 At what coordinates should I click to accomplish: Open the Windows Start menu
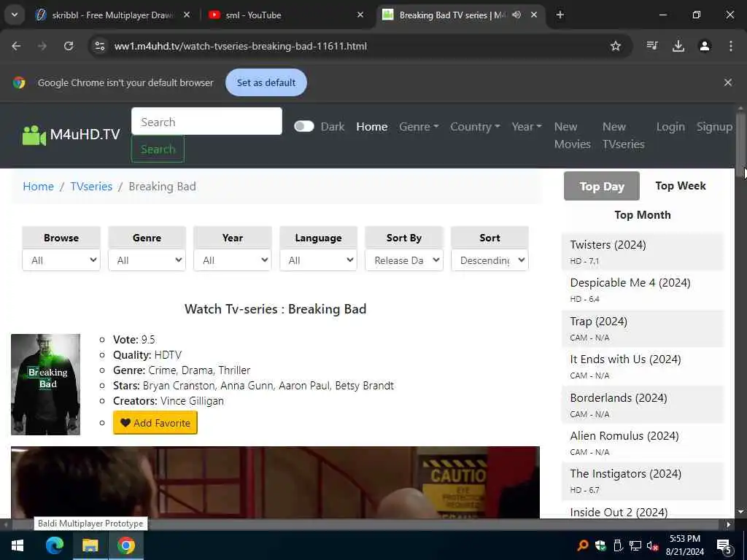[x=18, y=545]
